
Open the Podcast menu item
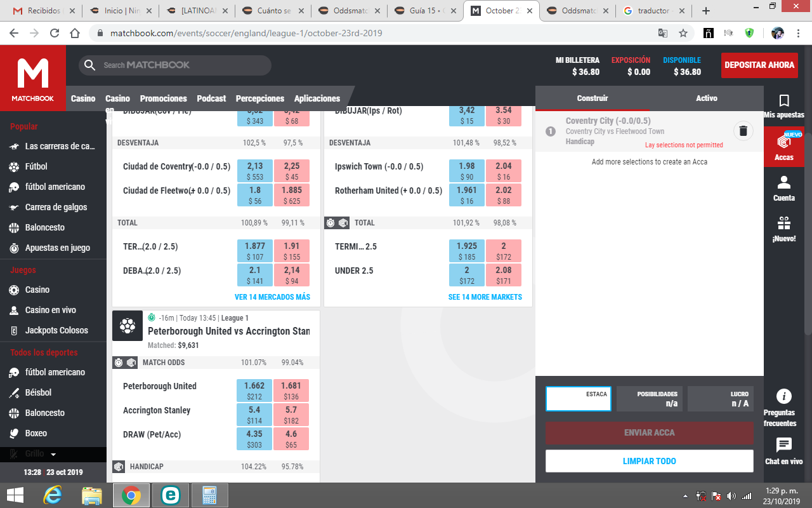[x=211, y=98]
